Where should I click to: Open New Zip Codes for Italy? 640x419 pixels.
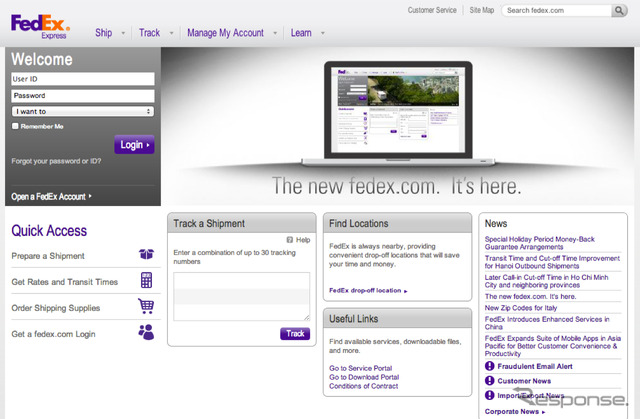(x=521, y=308)
